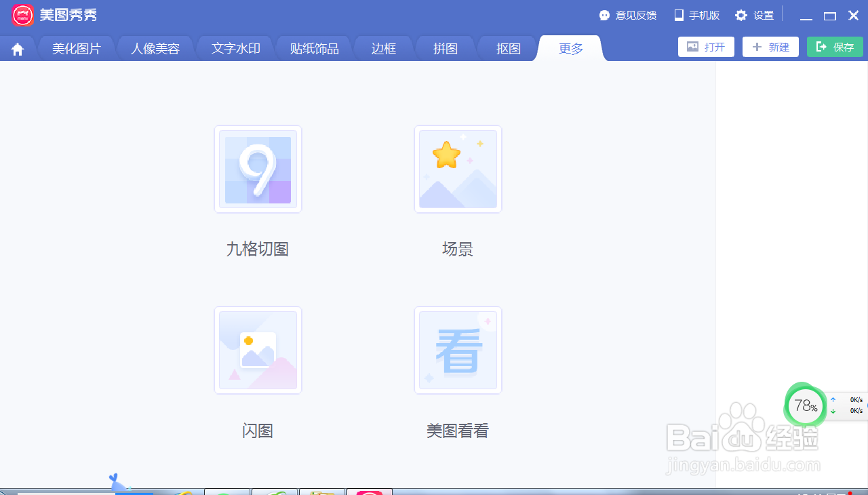Open the 九格切图 grid-cut tool icon
Viewport: 868px width, 495px height.
[x=258, y=169]
